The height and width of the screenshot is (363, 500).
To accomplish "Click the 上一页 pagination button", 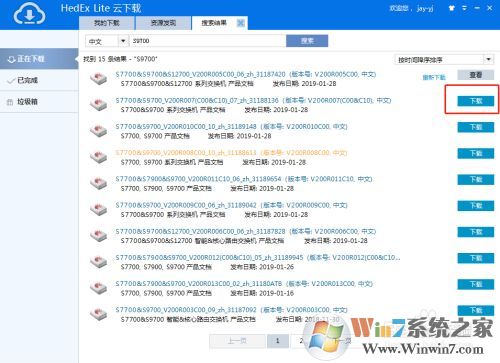I will point(237,341).
